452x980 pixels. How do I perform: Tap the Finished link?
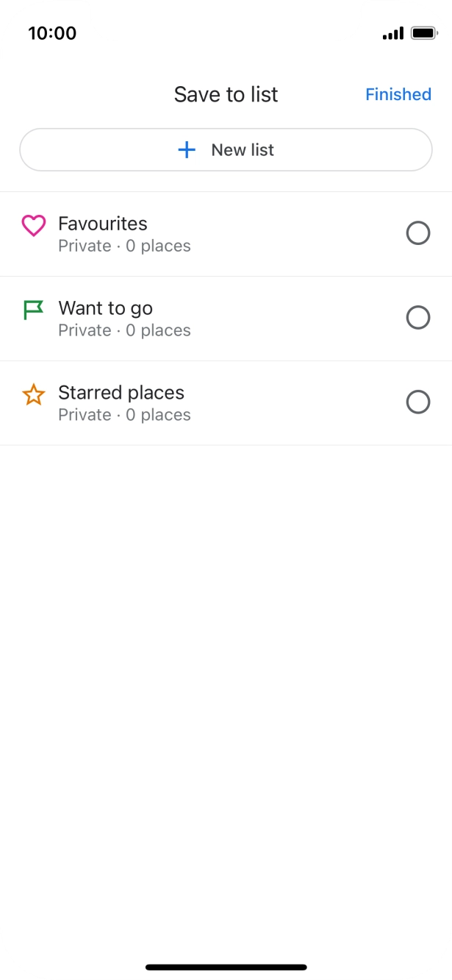(x=398, y=94)
